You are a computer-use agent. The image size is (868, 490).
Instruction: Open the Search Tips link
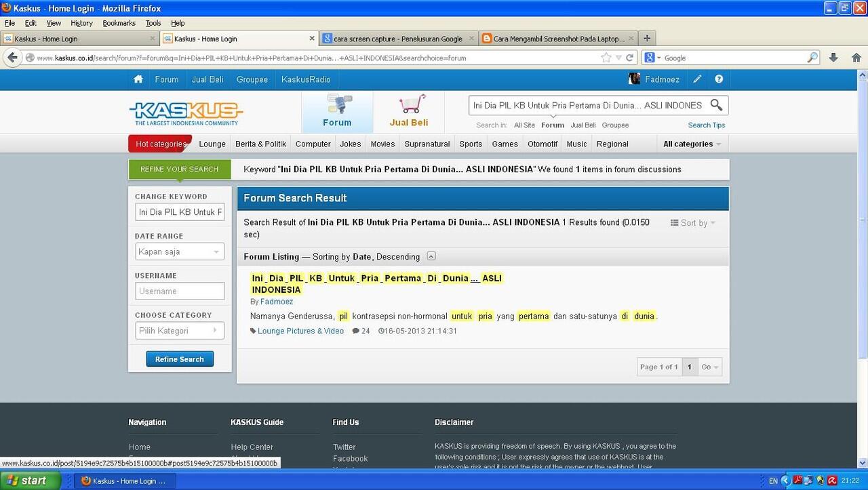point(707,125)
